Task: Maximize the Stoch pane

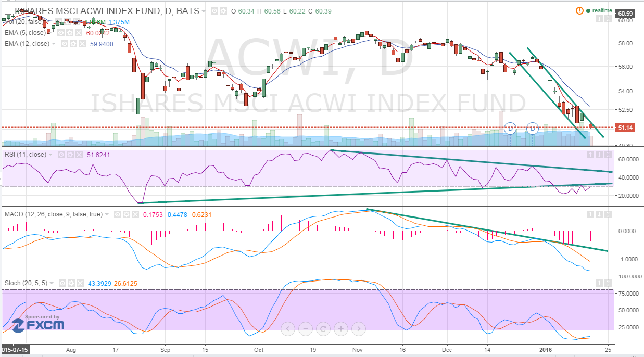Action: pos(608,283)
